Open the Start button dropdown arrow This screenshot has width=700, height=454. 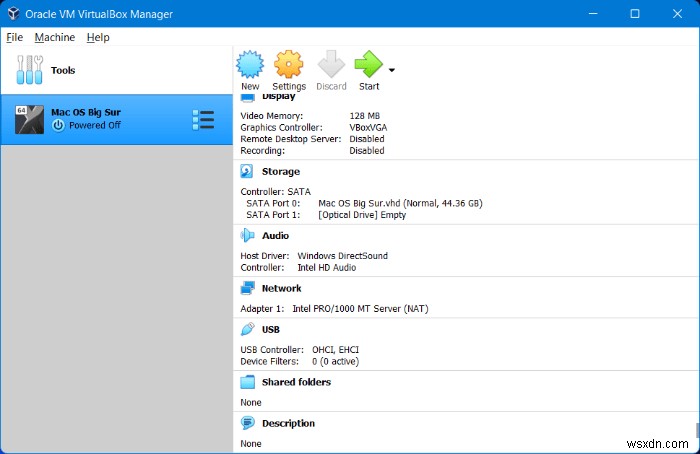click(392, 70)
